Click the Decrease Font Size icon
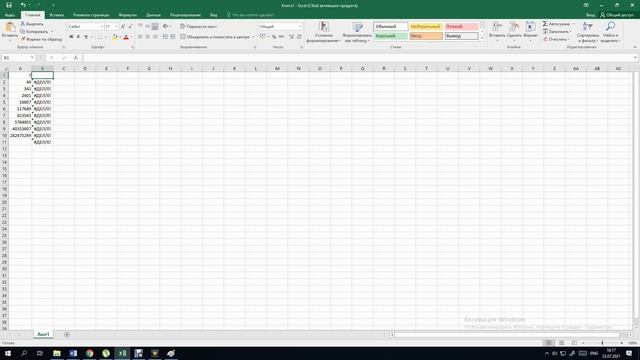 (x=130, y=27)
